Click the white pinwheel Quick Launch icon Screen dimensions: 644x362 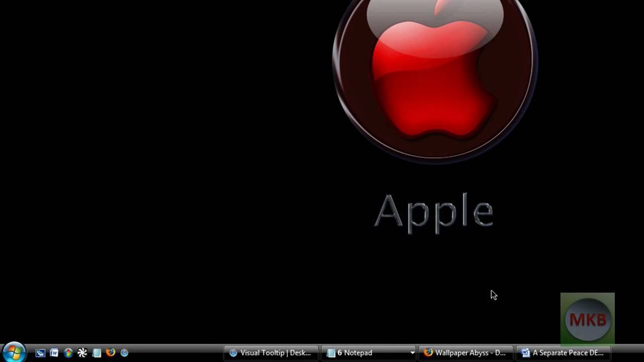pos(83,353)
